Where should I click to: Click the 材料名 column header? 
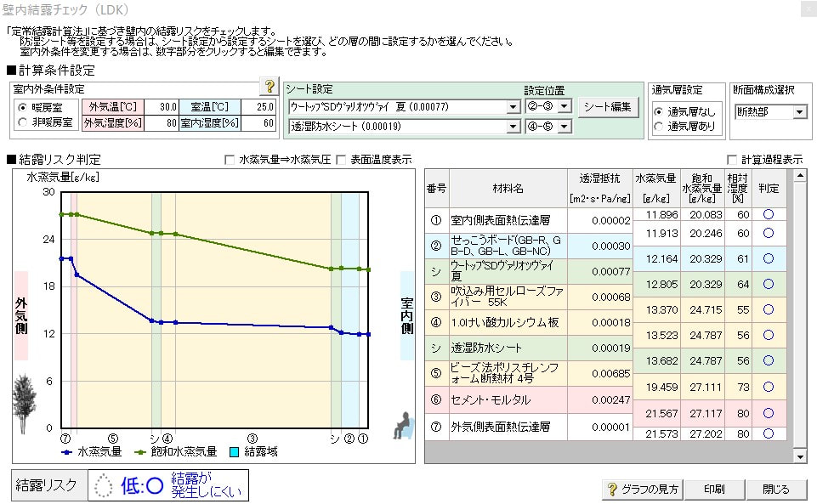click(x=508, y=189)
